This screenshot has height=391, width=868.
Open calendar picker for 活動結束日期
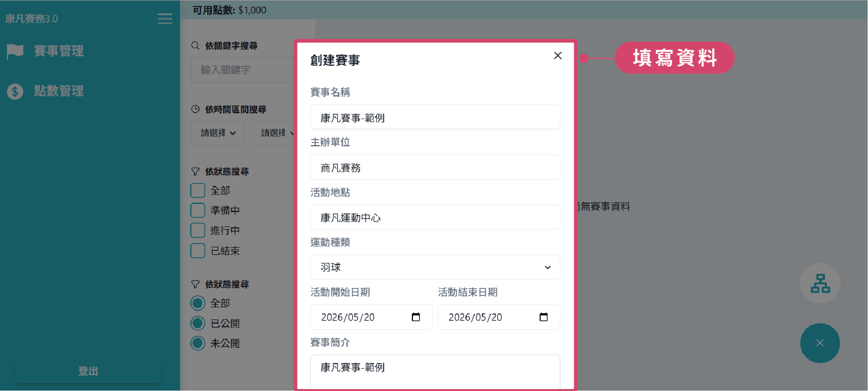pos(543,317)
